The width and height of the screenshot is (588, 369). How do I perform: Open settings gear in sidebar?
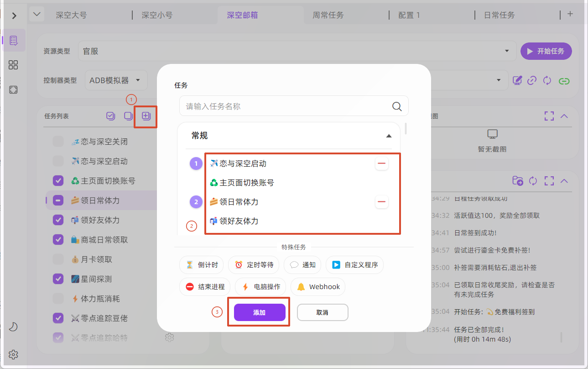click(13, 354)
